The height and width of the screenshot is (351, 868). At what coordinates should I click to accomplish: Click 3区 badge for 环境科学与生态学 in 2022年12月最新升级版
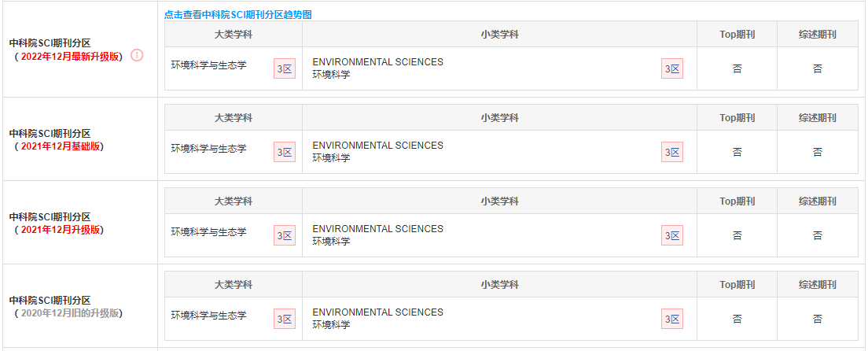click(x=285, y=68)
